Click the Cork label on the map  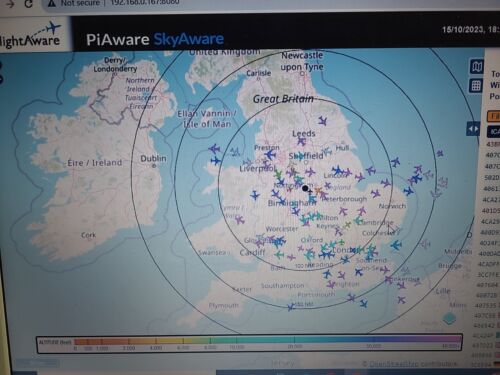[x=88, y=235]
